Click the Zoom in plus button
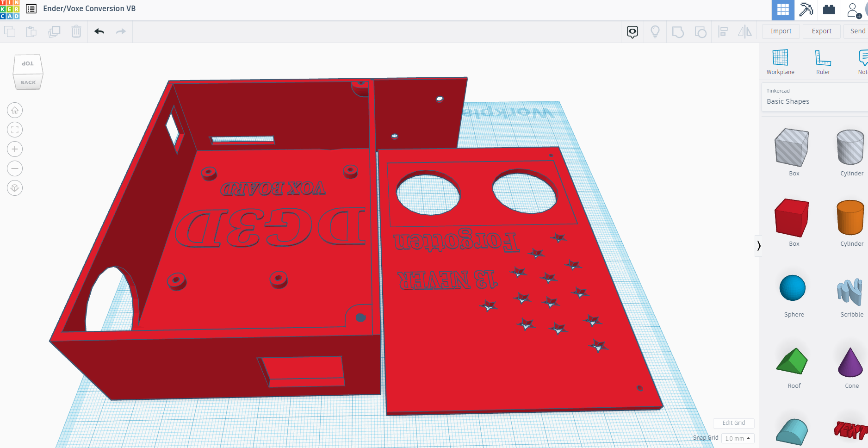The image size is (868, 448). (x=15, y=149)
